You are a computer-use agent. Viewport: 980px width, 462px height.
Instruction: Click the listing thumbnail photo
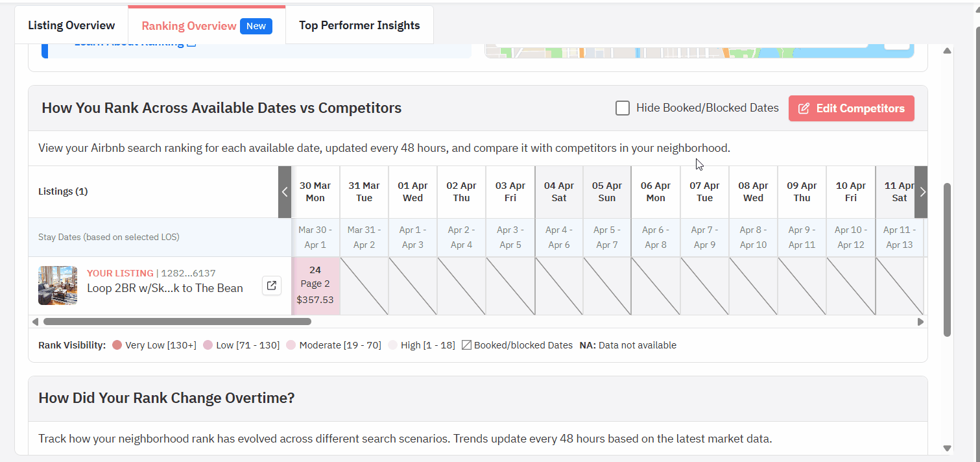coord(58,286)
